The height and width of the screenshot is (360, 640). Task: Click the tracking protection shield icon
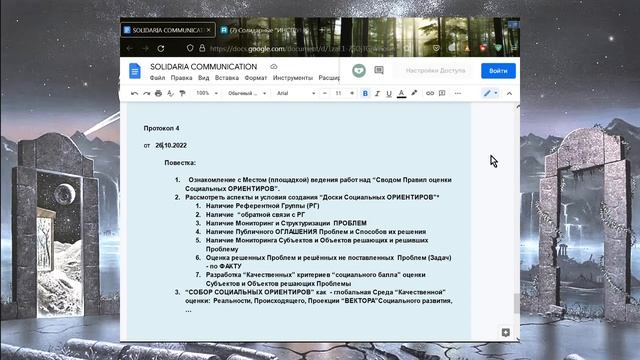(x=190, y=48)
